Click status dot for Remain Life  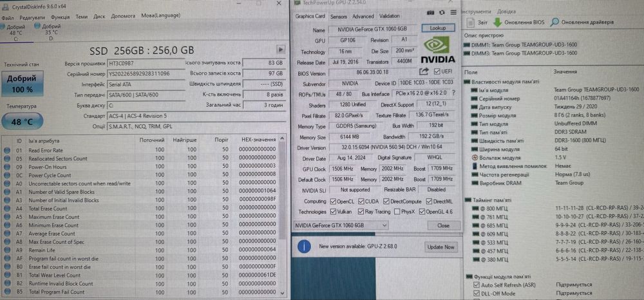click(7, 250)
